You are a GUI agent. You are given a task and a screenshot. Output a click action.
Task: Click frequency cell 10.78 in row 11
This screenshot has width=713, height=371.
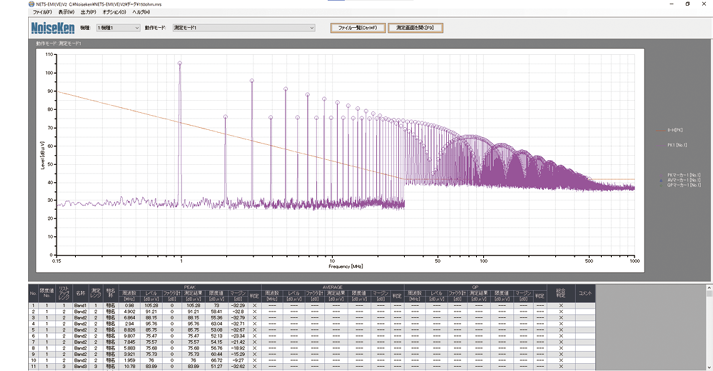tap(130, 366)
